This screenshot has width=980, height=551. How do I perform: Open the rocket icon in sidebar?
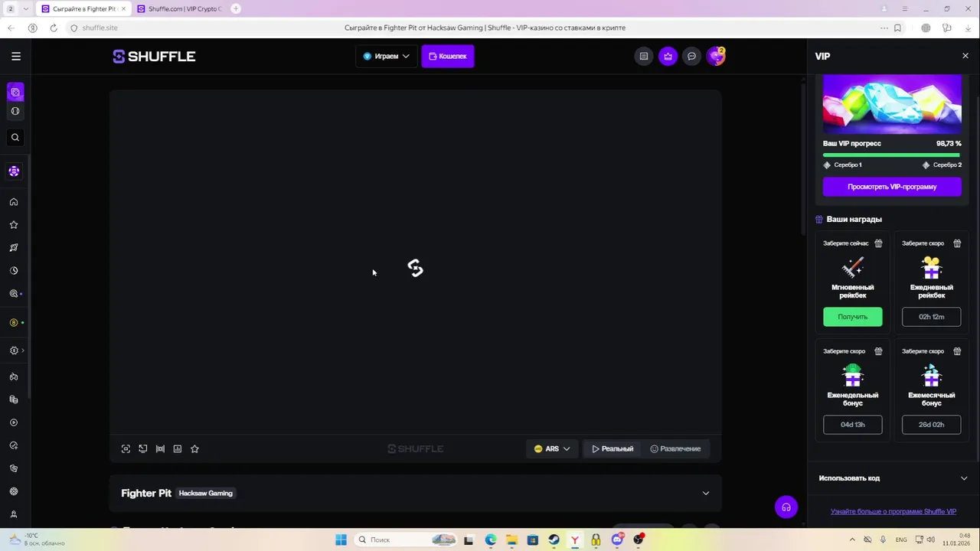(x=14, y=248)
